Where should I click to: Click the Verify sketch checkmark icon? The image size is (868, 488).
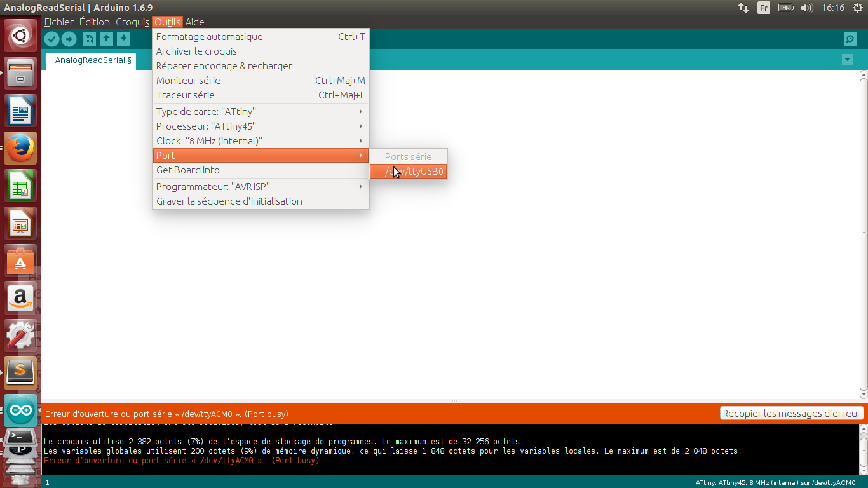coord(51,39)
